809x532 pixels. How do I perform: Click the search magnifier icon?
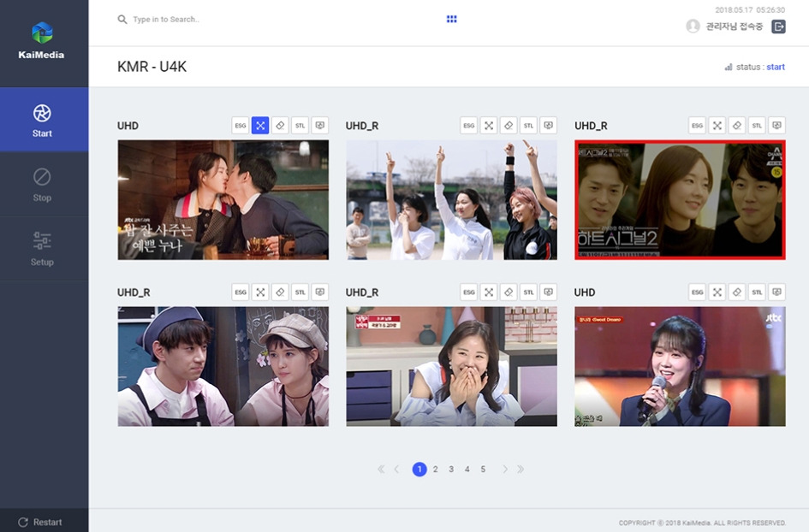click(x=122, y=20)
